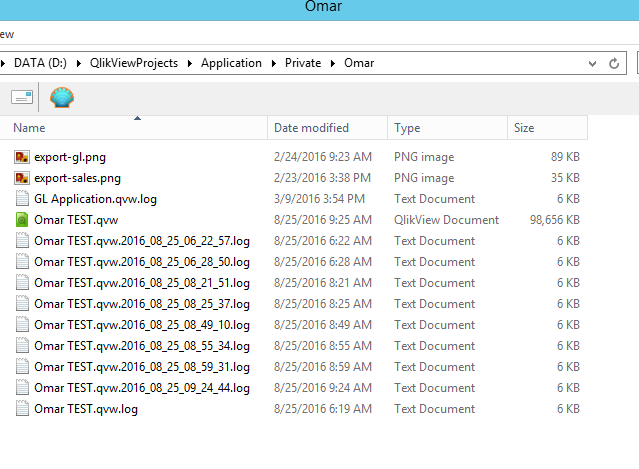The image size is (639, 469).
Task: Select file name Omar TEST.qvw
Action: (x=76, y=220)
